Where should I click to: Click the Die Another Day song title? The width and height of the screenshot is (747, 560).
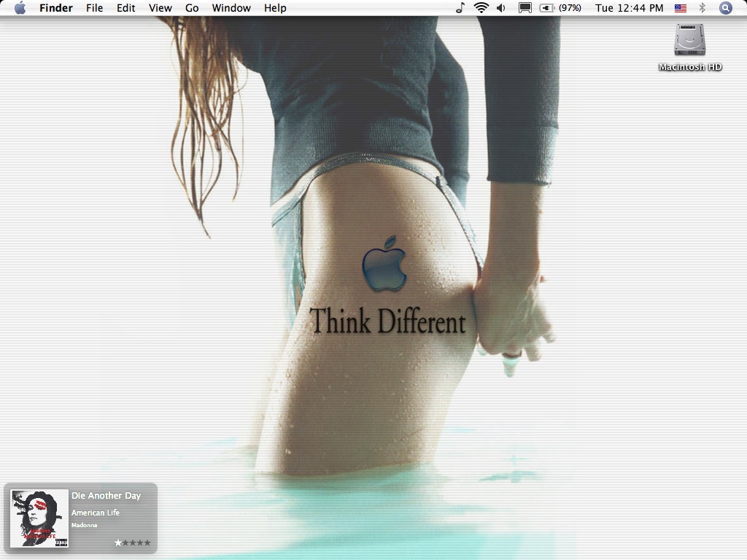pos(107,496)
